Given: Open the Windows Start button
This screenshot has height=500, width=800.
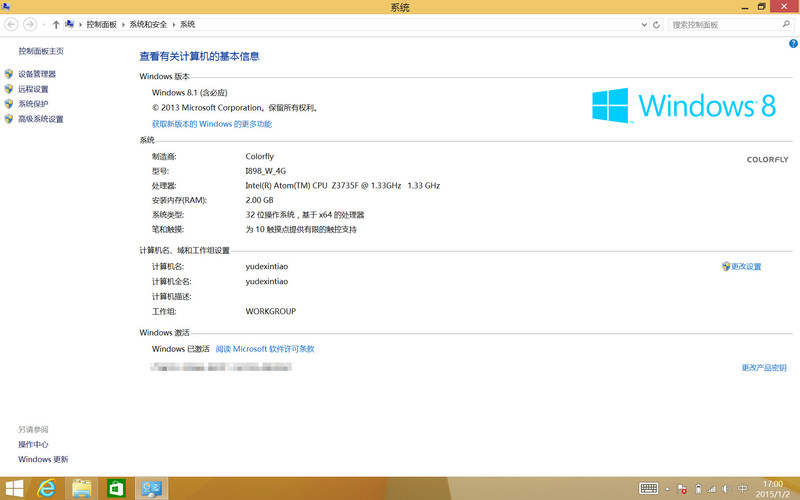Looking at the screenshot, I should coord(14,489).
